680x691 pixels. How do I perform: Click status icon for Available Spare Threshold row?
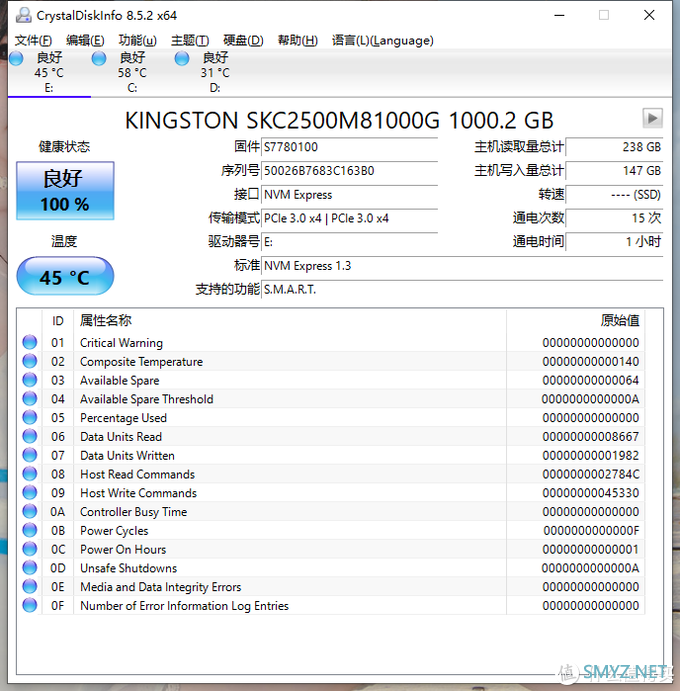(30, 399)
